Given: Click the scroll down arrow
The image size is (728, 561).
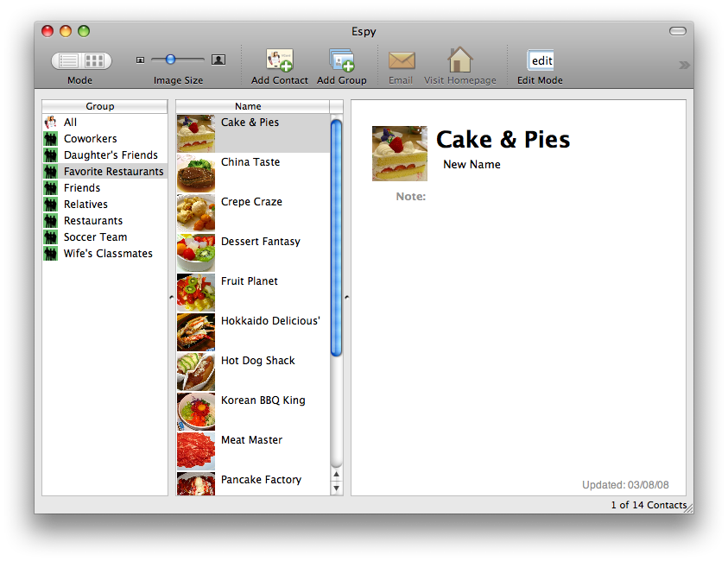Looking at the screenshot, I should click(337, 489).
